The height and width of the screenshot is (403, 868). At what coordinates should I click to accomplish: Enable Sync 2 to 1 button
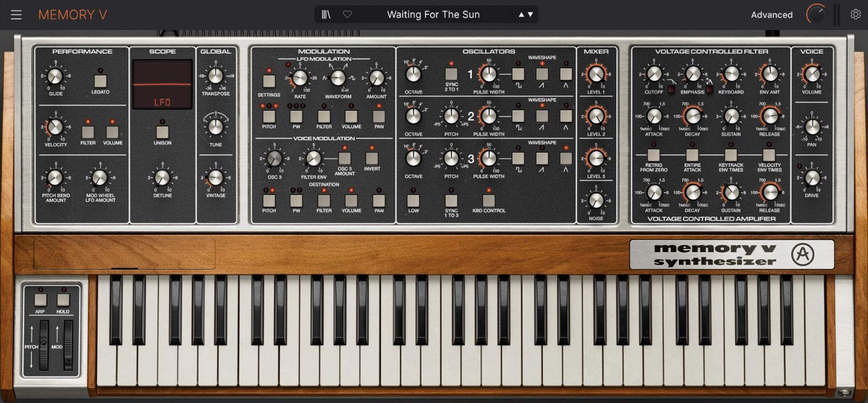pos(451,74)
